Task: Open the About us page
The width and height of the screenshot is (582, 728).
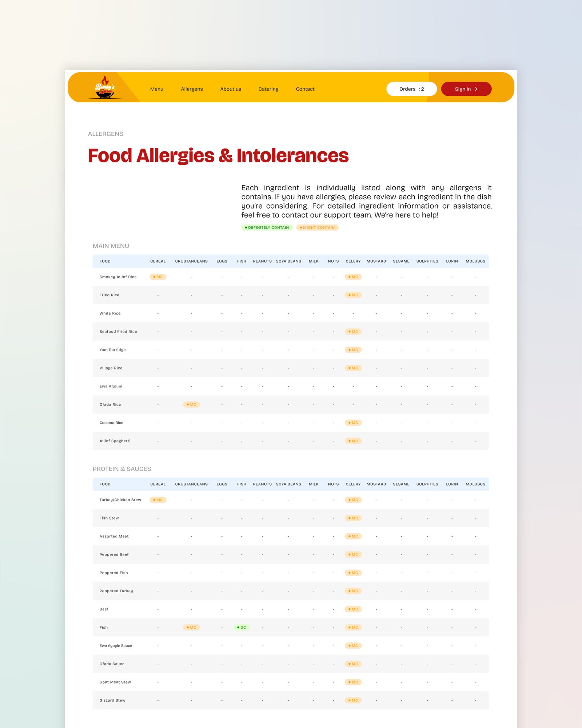Action: tap(231, 89)
